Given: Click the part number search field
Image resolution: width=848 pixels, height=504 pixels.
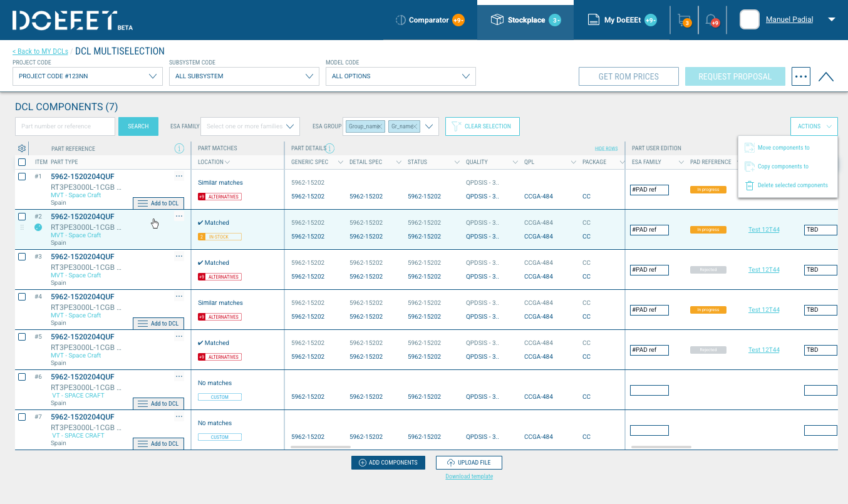Looking at the screenshot, I should click(65, 126).
